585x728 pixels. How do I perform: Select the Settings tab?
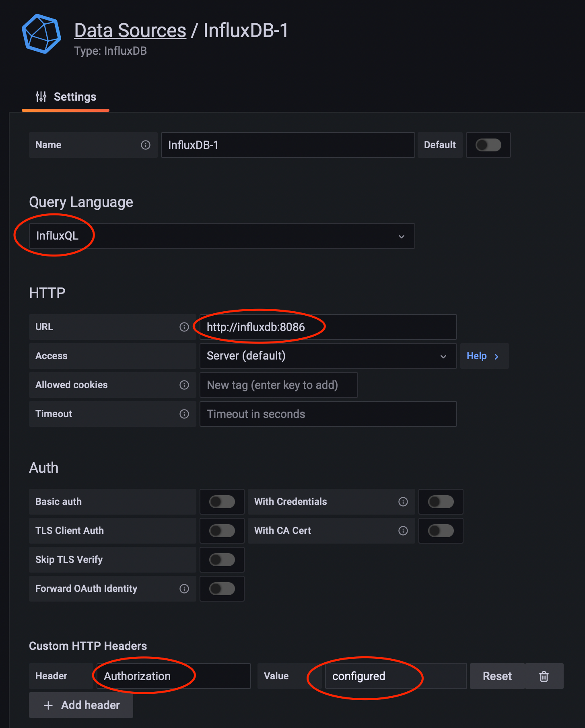coord(66,97)
